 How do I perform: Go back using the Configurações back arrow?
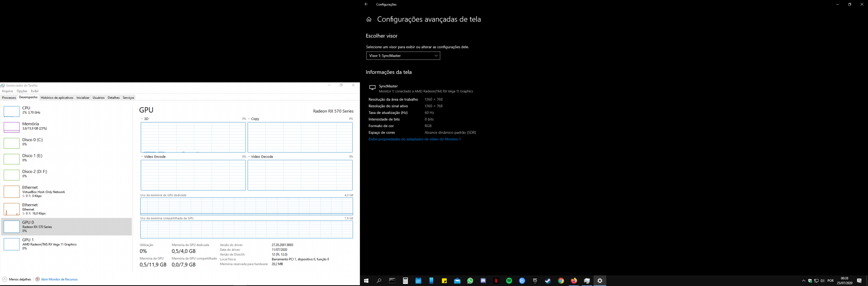[366, 4]
